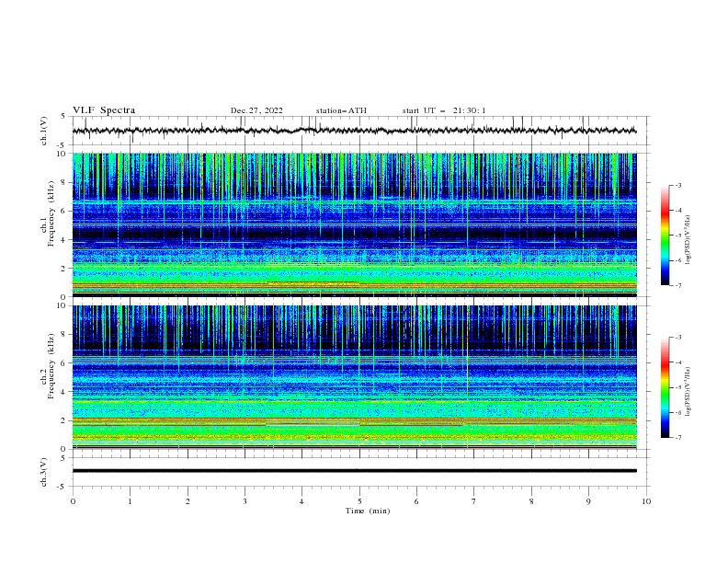Click inside the ch.2 spectrogram panel
728x563 pixels.
click(x=354, y=377)
